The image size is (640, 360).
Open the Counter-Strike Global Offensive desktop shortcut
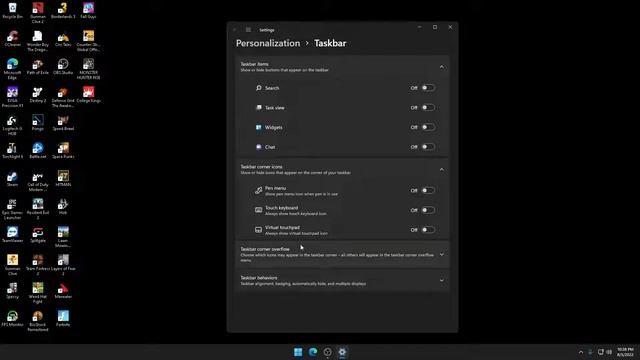click(x=88, y=40)
